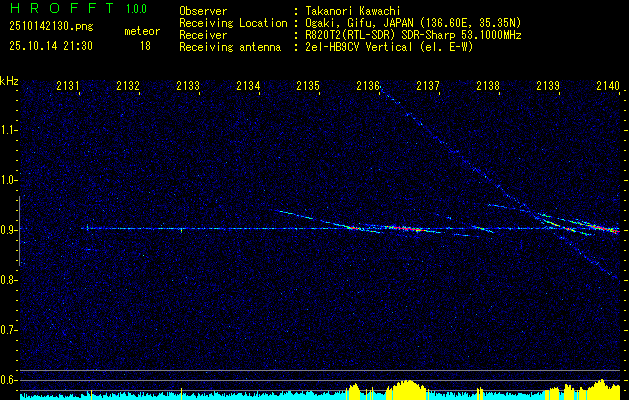This screenshot has width=629, height=400.
Task: Click time axis label 2132
Action: click(x=128, y=85)
